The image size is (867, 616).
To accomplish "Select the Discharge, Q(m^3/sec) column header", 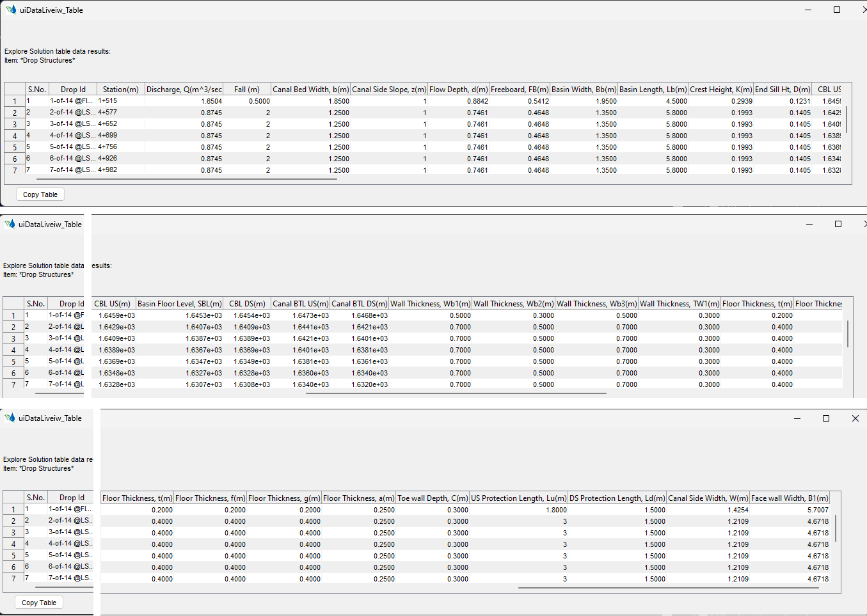I will pyautogui.click(x=184, y=90).
